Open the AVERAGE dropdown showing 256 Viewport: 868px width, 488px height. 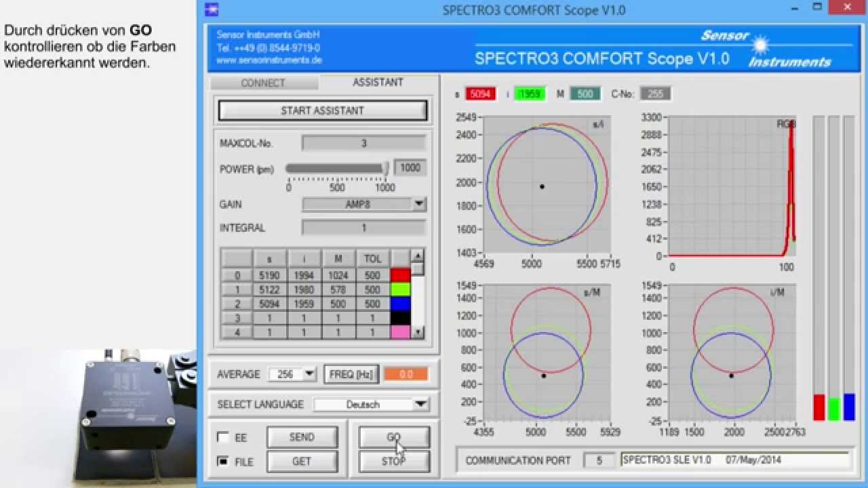click(x=292, y=374)
